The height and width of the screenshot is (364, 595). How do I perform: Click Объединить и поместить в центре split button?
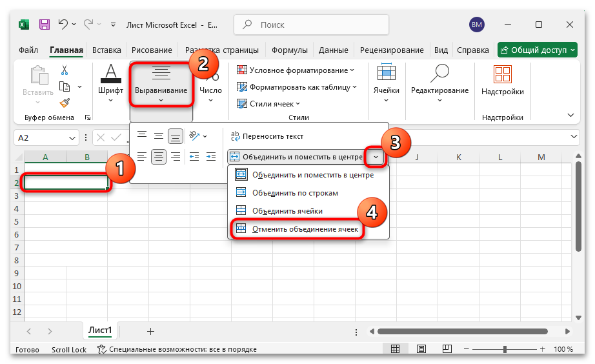(x=296, y=157)
